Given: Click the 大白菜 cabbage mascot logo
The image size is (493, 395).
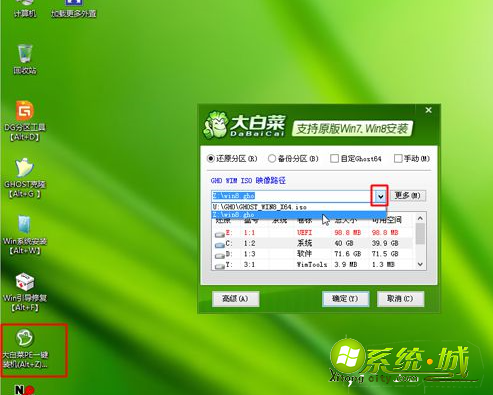Looking at the screenshot, I should point(216,125).
